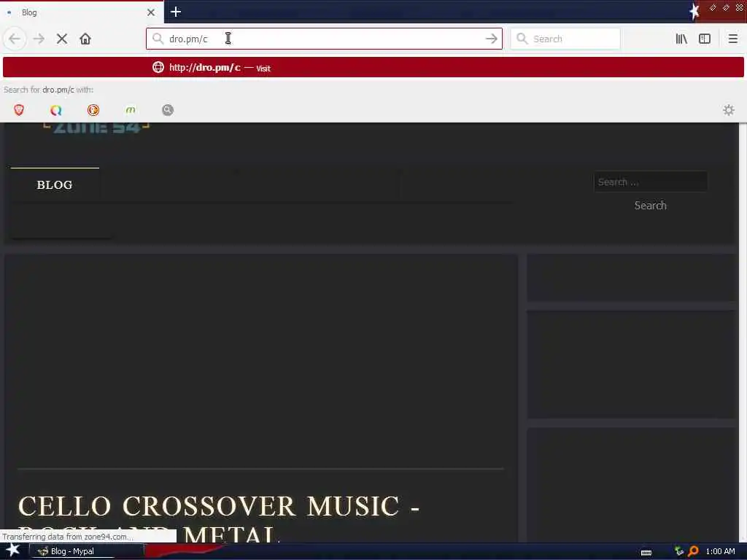Open the Library toolbar icon

681,39
